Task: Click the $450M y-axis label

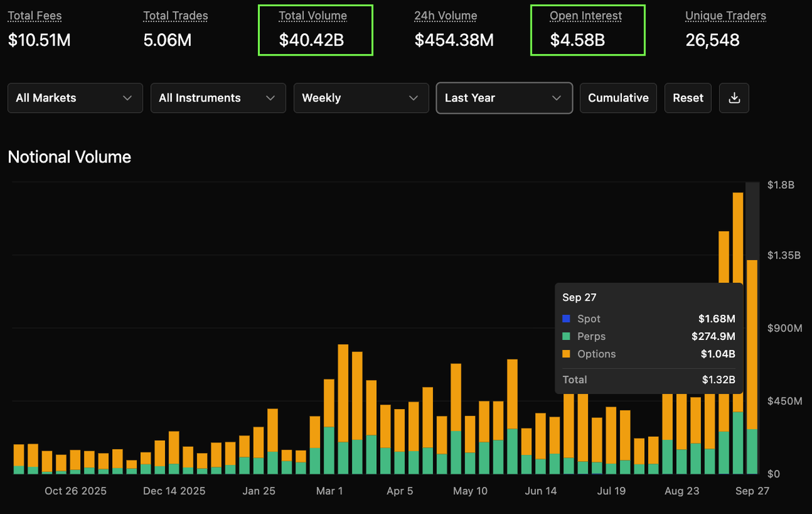Action: (x=784, y=402)
